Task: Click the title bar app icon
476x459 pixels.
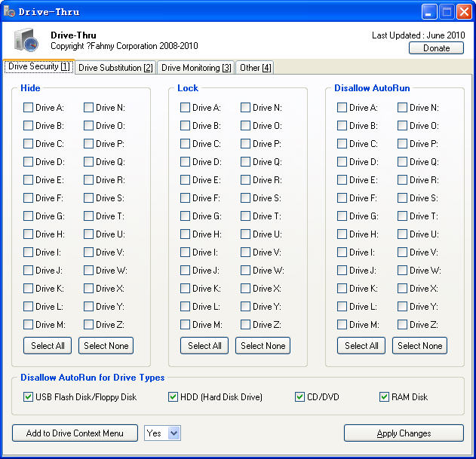Action: coord(10,11)
